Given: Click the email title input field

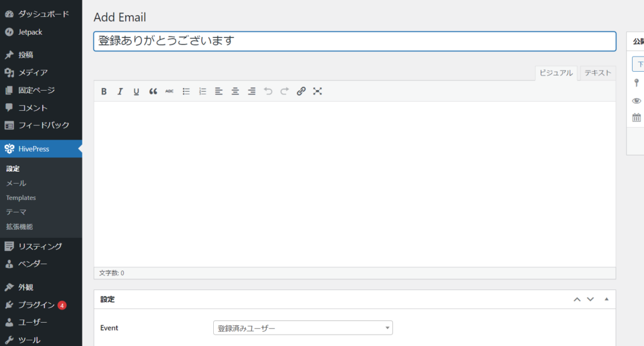Looking at the screenshot, I should tap(355, 41).
